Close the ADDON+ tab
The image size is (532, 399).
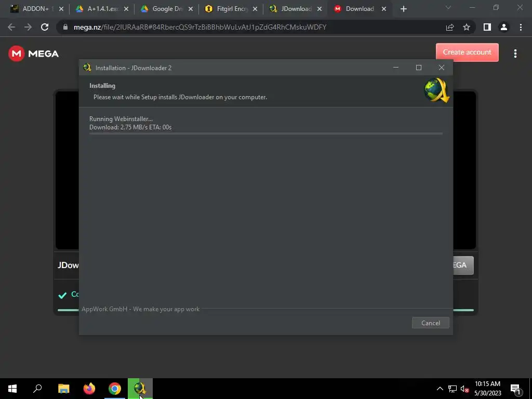pos(61,9)
